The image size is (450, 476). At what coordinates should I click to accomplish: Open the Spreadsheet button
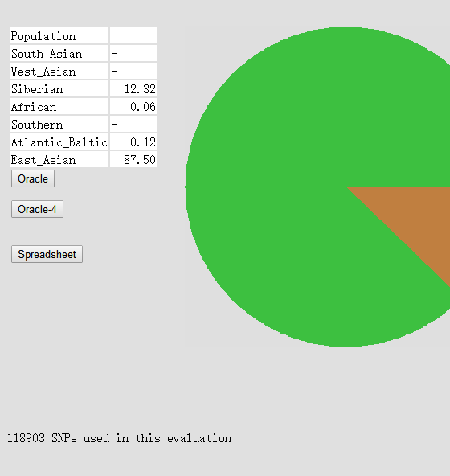click(x=47, y=254)
